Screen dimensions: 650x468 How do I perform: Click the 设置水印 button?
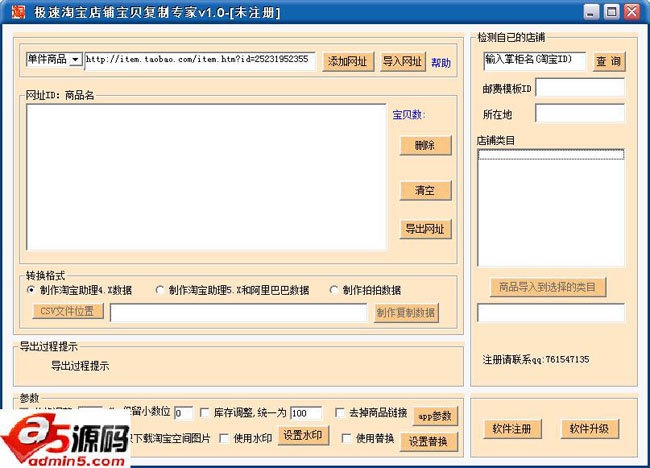click(x=303, y=436)
